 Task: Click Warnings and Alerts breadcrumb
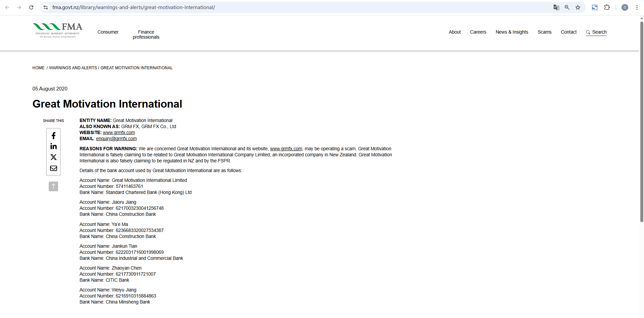73,68
